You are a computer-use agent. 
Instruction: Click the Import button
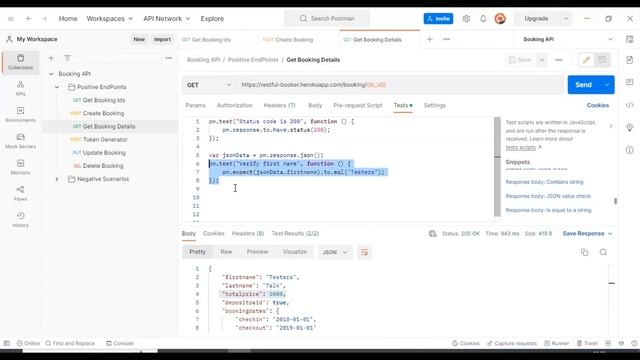[x=162, y=40]
